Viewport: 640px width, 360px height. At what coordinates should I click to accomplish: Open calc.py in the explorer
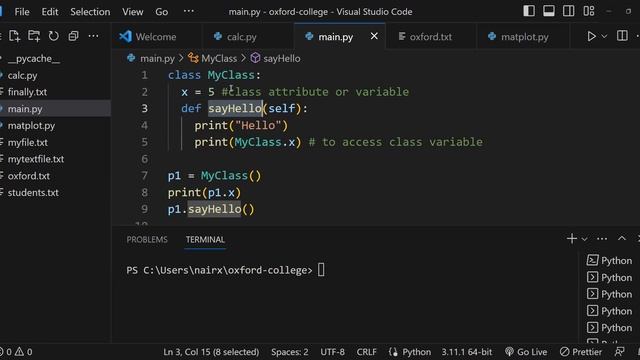click(x=55, y=76)
